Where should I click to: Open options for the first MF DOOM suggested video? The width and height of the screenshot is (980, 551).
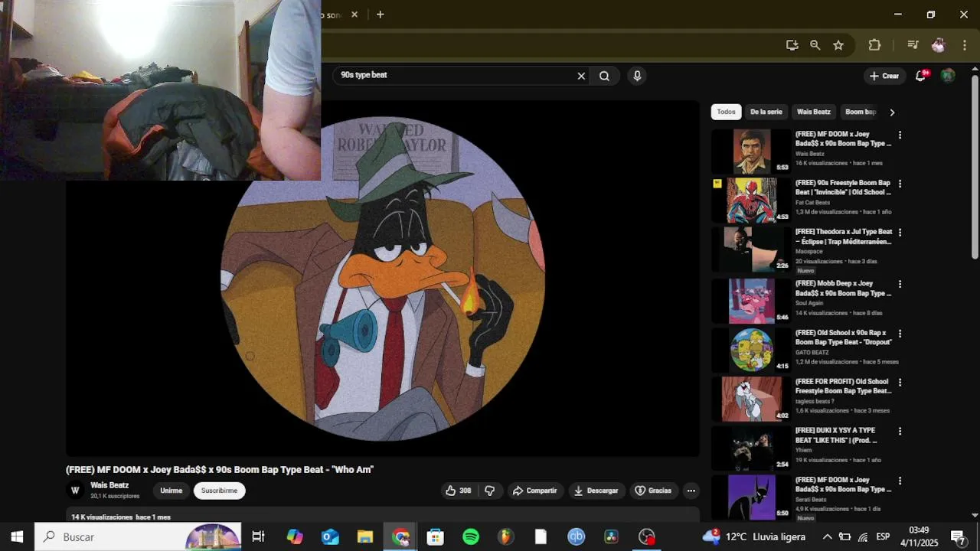[900, 135]
